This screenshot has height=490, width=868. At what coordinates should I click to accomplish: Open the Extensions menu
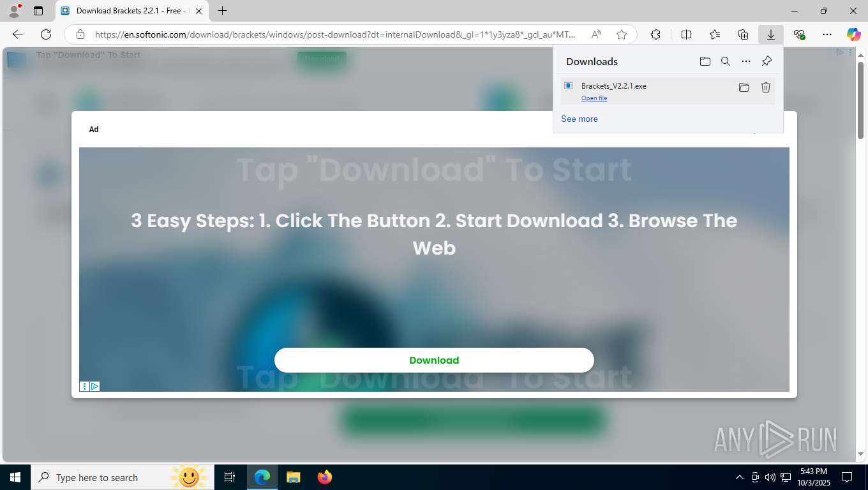point(655,34)
